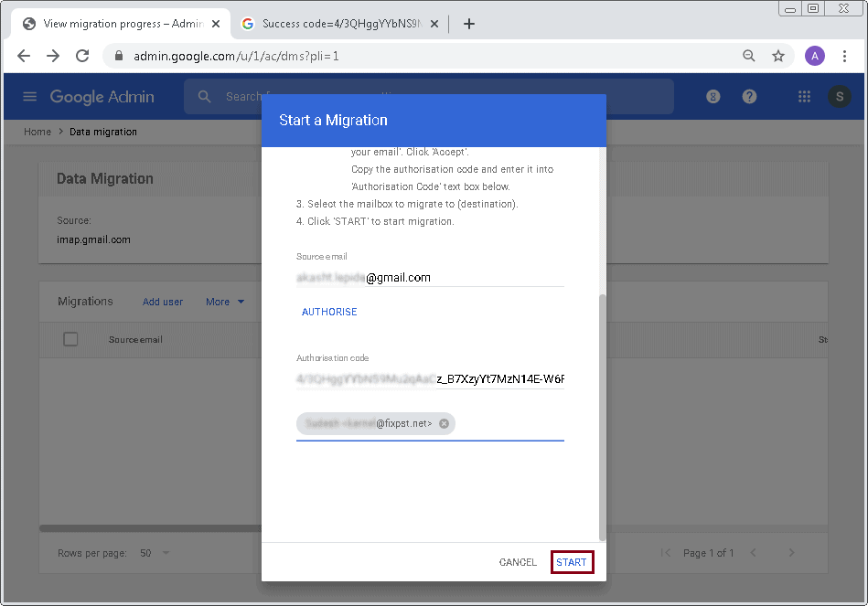The width and height of the screenshot is (868, 606).
Task: Go to the previous page arrow
Action: pos(753,553)
